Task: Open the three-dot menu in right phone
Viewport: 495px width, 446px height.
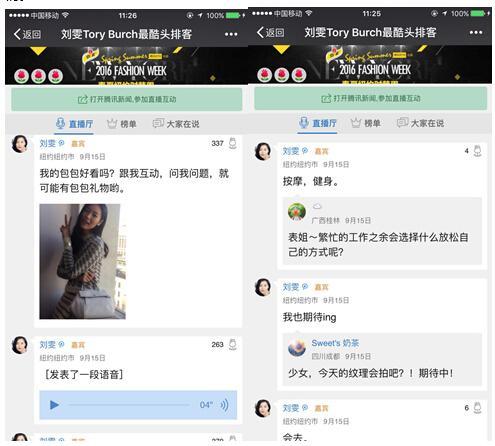Action: click(476, 32)
